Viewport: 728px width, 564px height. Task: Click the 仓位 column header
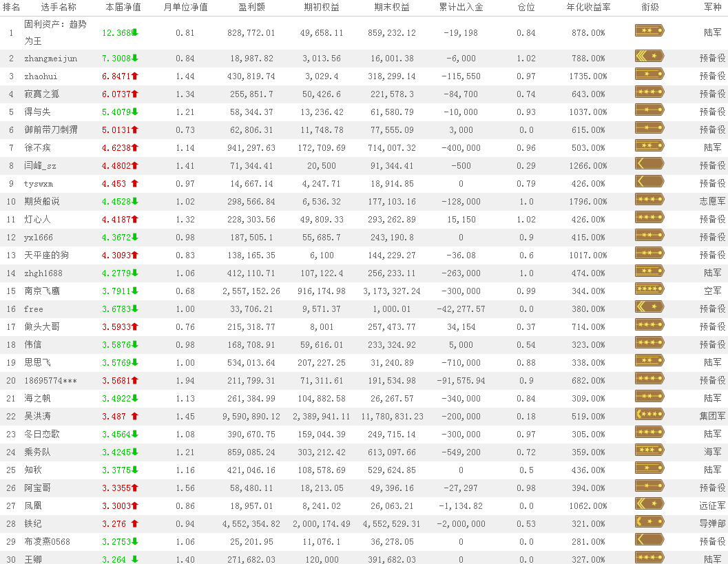526,7
